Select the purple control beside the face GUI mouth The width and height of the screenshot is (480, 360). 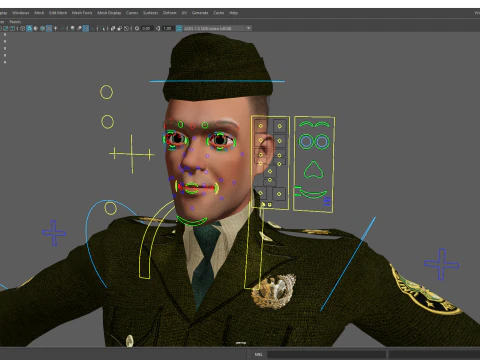pos(327,201)
